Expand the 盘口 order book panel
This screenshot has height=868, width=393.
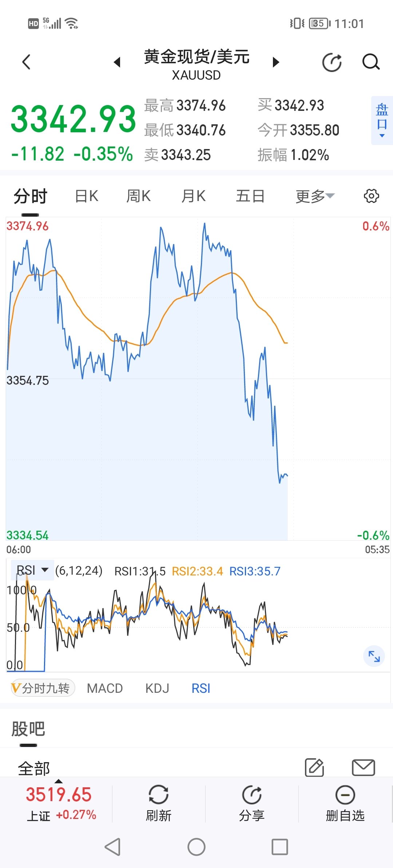(382, 120)
